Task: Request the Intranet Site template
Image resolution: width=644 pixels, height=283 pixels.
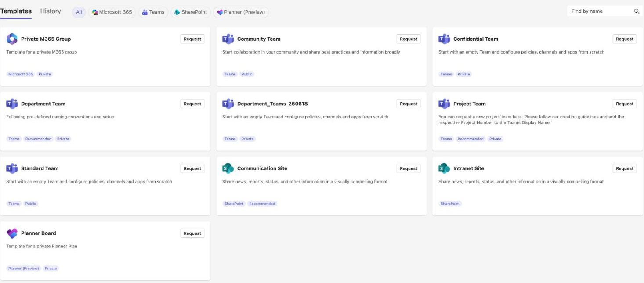Action: click(625, 168)
